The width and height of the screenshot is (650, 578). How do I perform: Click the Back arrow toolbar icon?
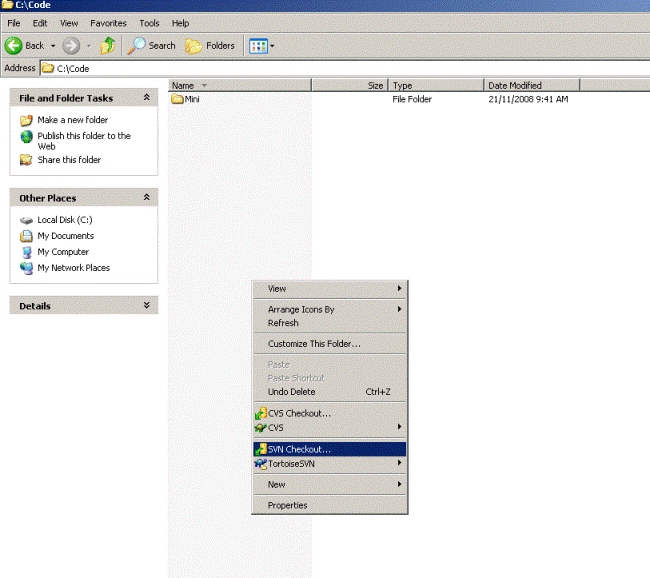click(15, 45)
